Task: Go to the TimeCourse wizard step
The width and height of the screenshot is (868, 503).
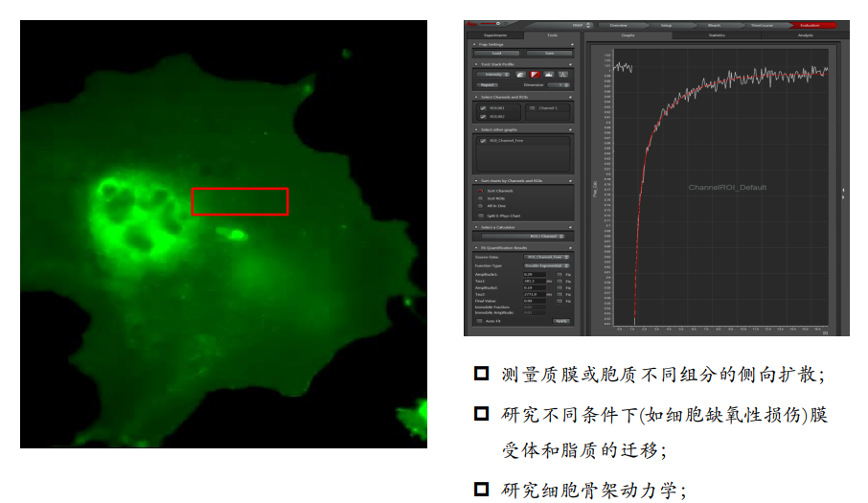Action: pos(762,25)
